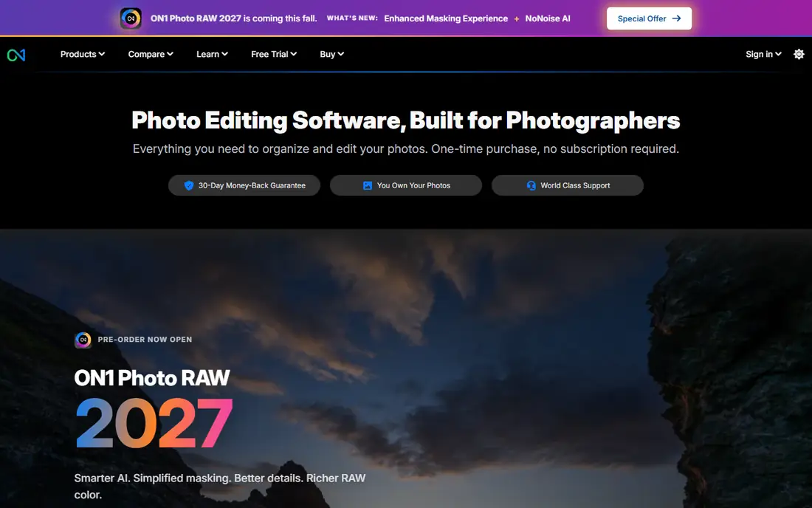Image resolution: width=812 pixels, height=508 pixels.
Task: Click the ON1 logo in the navbar
Action: coord(16,55)
